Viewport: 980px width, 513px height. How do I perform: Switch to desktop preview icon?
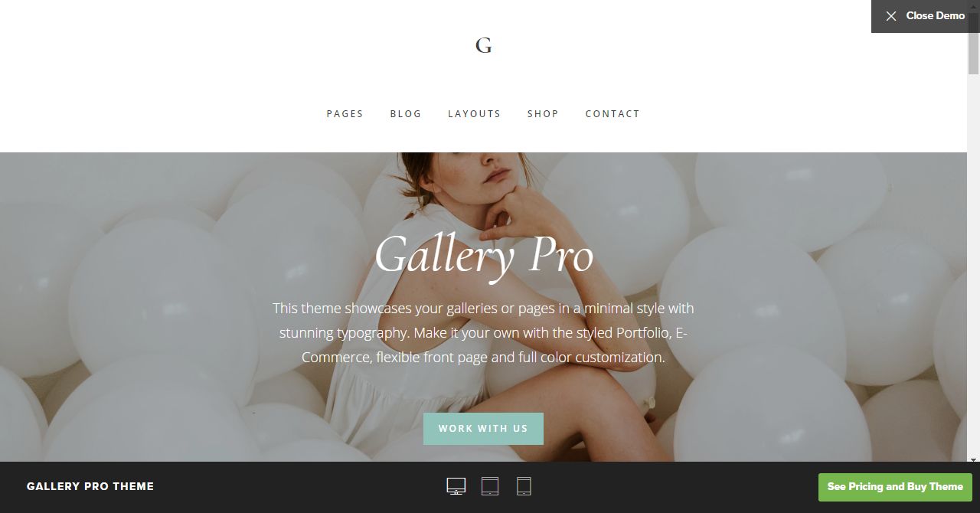coord(456,486)
